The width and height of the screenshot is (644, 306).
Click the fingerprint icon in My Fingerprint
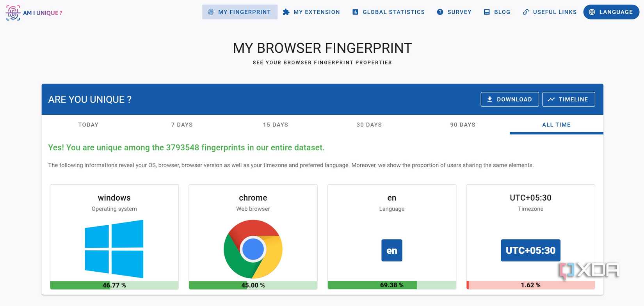(211, 12)
